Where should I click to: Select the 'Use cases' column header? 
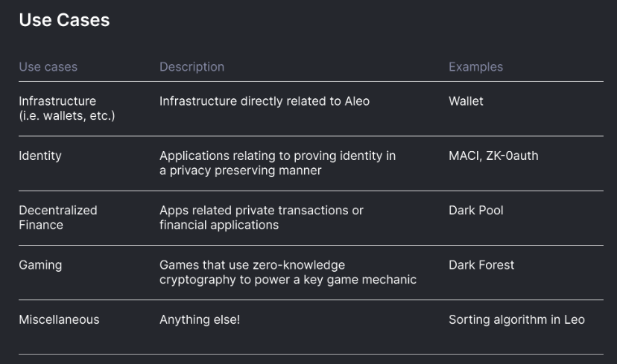(48, 67)
